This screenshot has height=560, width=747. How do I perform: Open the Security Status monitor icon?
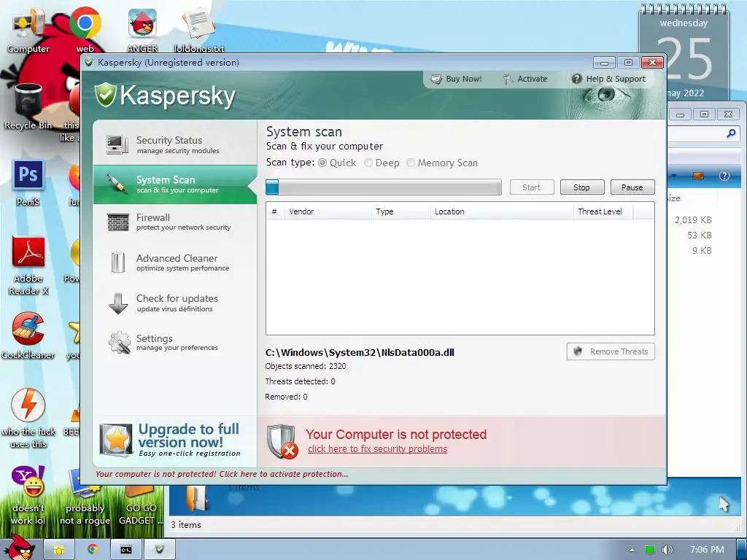[x=117, y=145]
